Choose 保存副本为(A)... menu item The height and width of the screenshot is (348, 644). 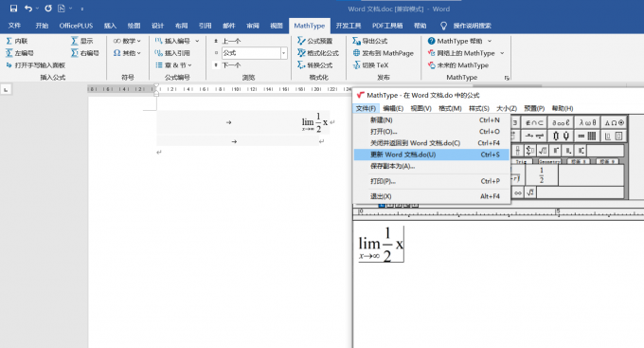[432, 166]
